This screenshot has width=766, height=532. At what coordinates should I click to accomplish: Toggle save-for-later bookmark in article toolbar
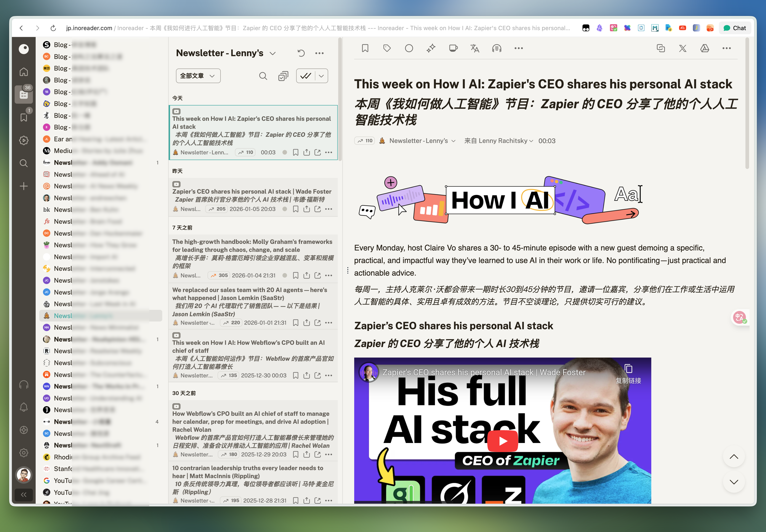[x=365, y=48]
